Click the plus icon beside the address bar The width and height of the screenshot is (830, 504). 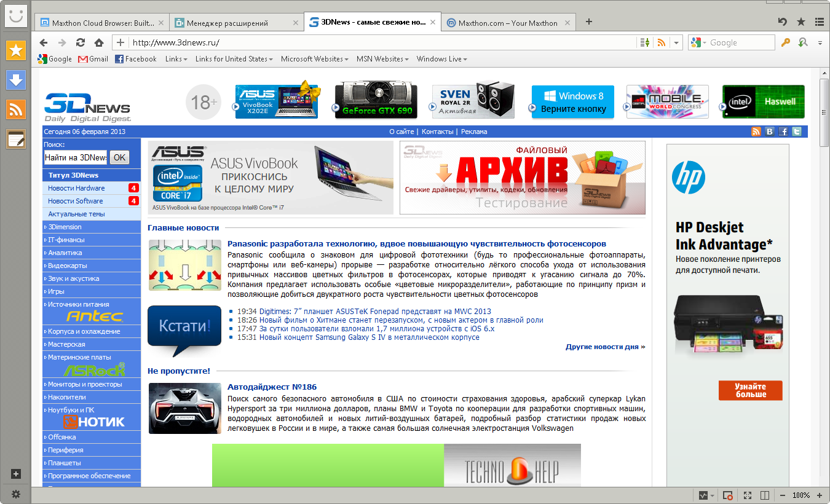point(121,42)
